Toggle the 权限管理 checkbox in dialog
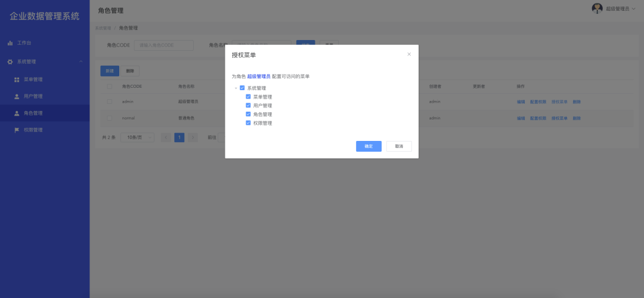644x298 pixels. point(248,123)
